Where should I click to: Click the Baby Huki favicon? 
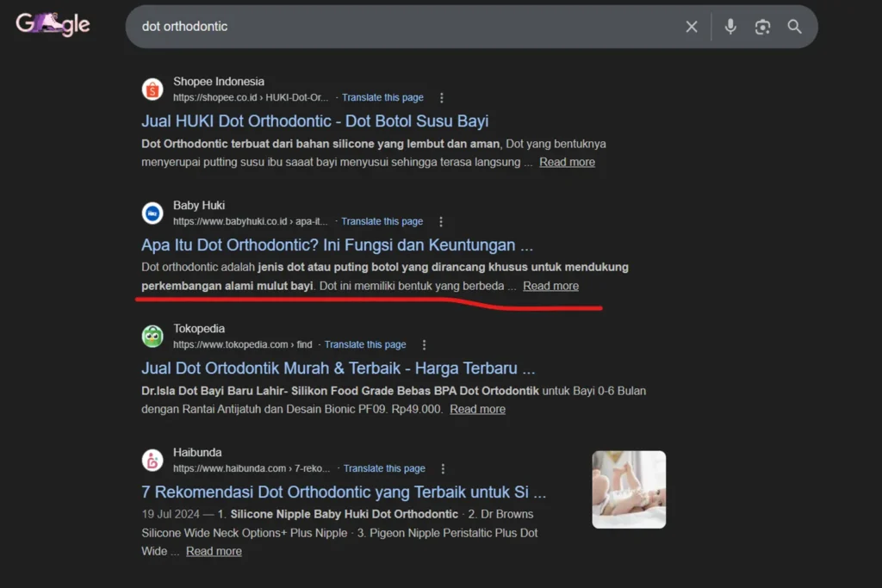click(x=152, y=213)
